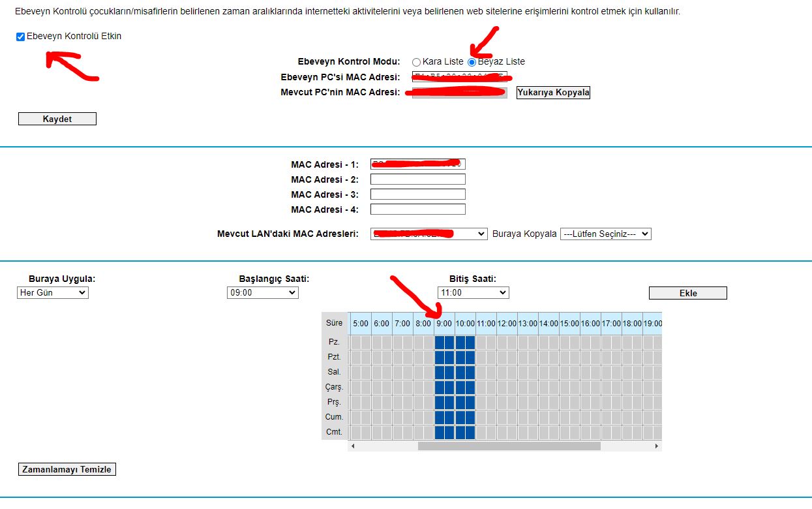Image resolution: width=812 pixels, height=509 pixels.
Task: Focus the MAC Adresi - 3 field
Action: click(418, 194)
